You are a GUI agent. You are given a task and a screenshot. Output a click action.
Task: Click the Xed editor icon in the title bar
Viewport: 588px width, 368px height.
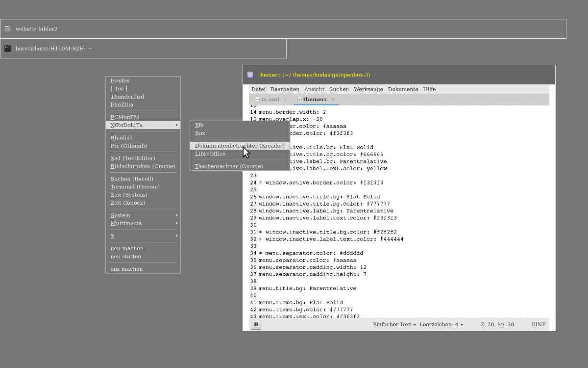(250, 75)
